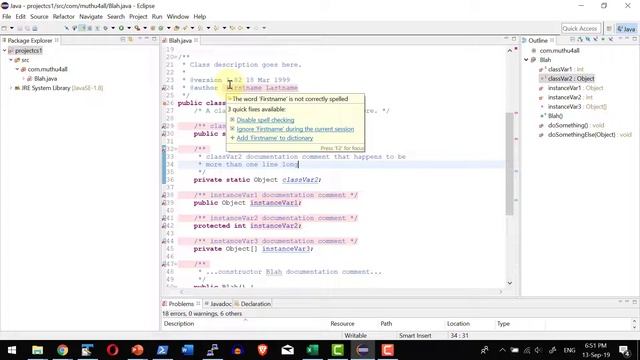Collapse the projectcs1 project node
Screen dimensions: 640x360
coord(4,51)
